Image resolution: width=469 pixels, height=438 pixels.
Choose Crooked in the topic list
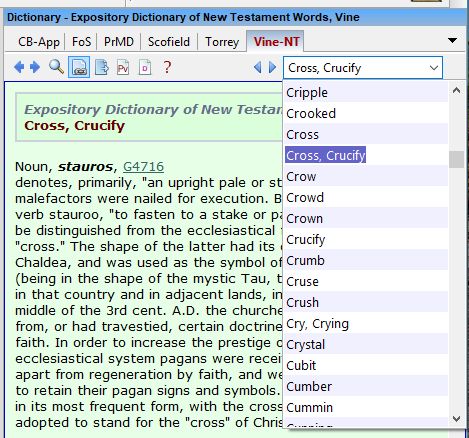(365, 114)
